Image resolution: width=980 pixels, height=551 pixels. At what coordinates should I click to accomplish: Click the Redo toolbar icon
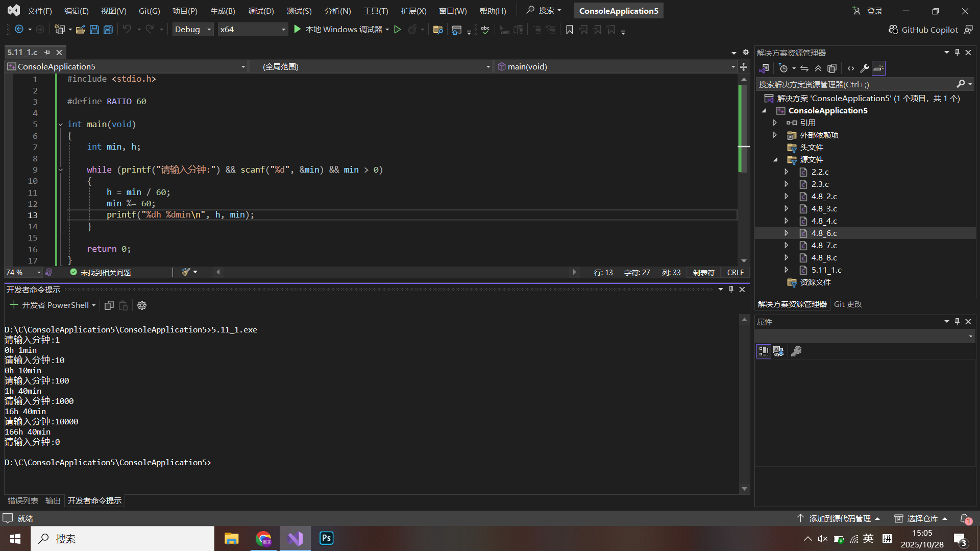pyautogui.click(x=150, y=30)
